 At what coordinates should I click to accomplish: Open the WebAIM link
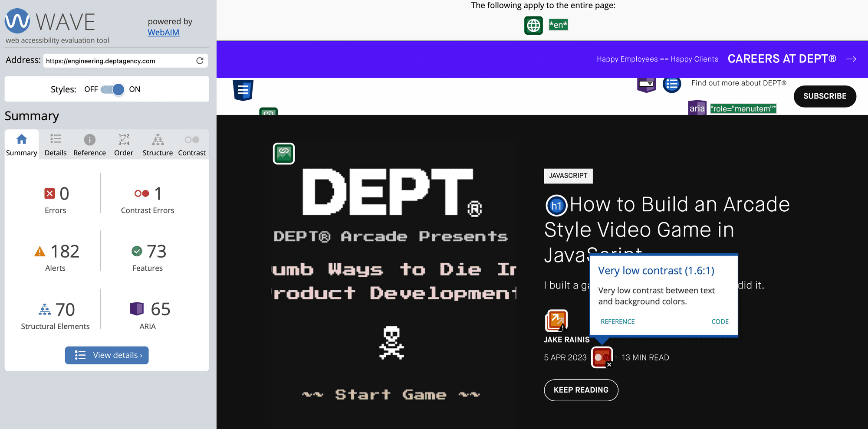coord(163,33)
